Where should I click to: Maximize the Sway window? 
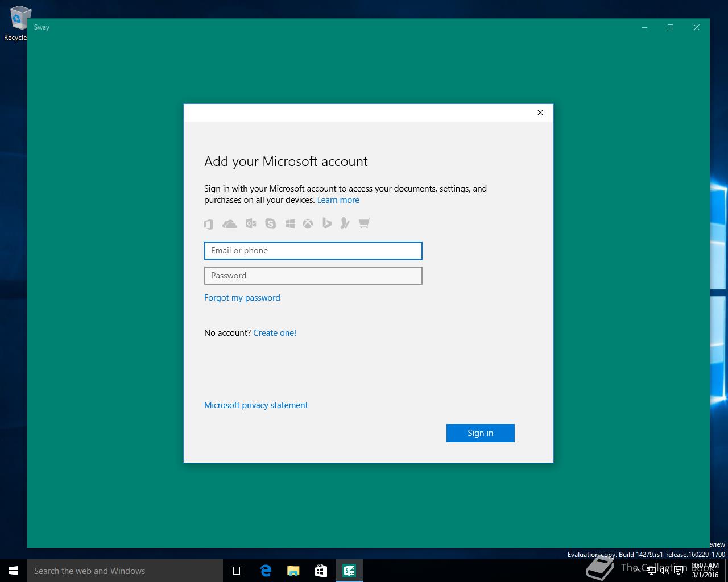tap(671, 27)
